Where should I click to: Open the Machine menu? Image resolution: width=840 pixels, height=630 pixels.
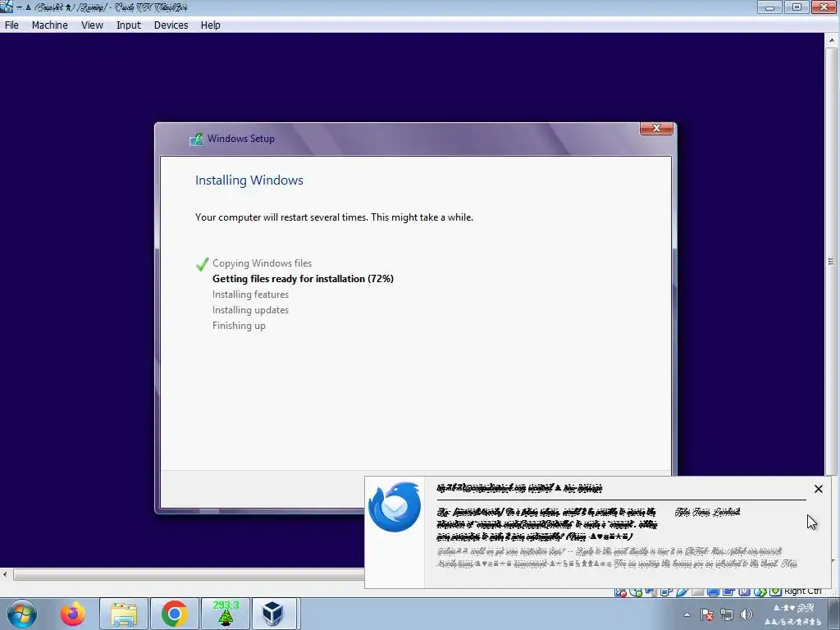point(50,25)
